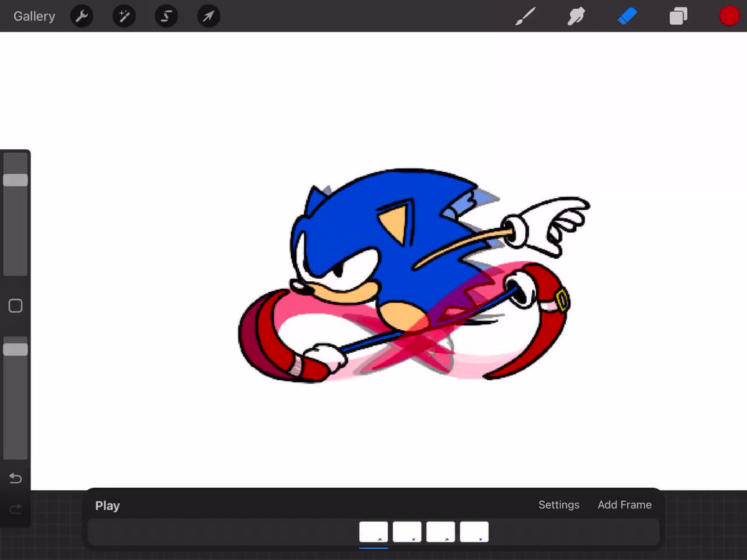747x560 pixels.
Task: Open the Layers panel
Action: (x=679, y=16)
